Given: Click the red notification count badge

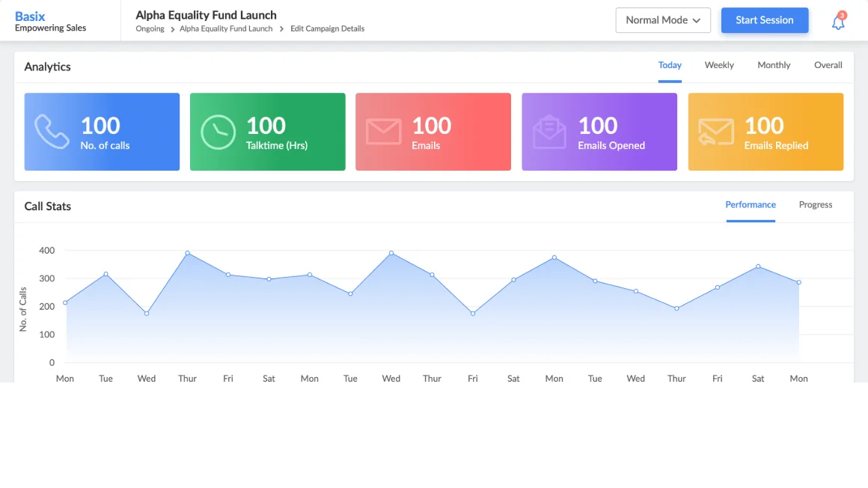Looking at the screenshot, I should tap(842, 16).
